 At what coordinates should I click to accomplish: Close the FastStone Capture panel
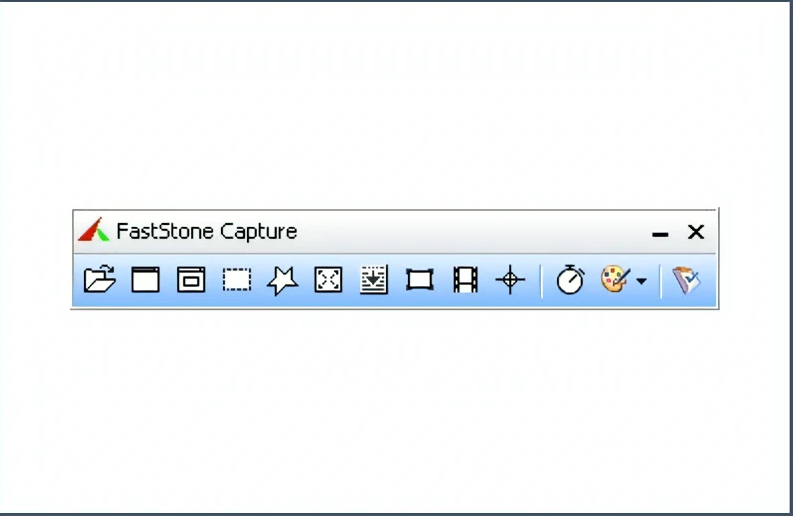pos(696,232)
